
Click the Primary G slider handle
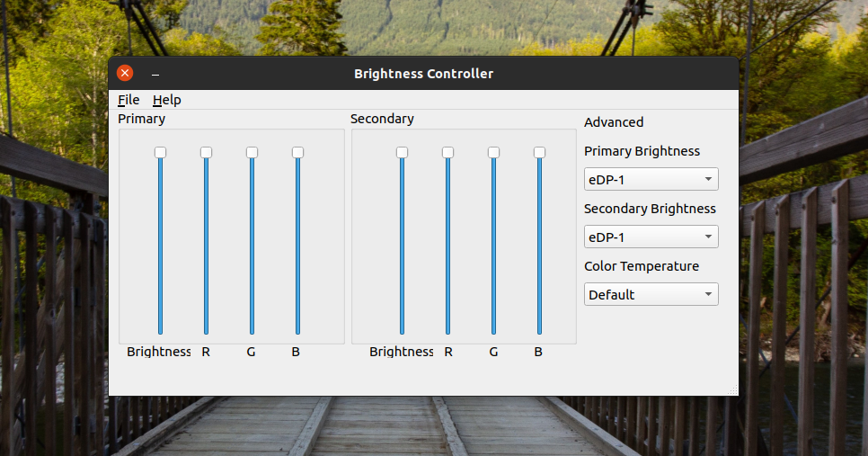(252, 152)
